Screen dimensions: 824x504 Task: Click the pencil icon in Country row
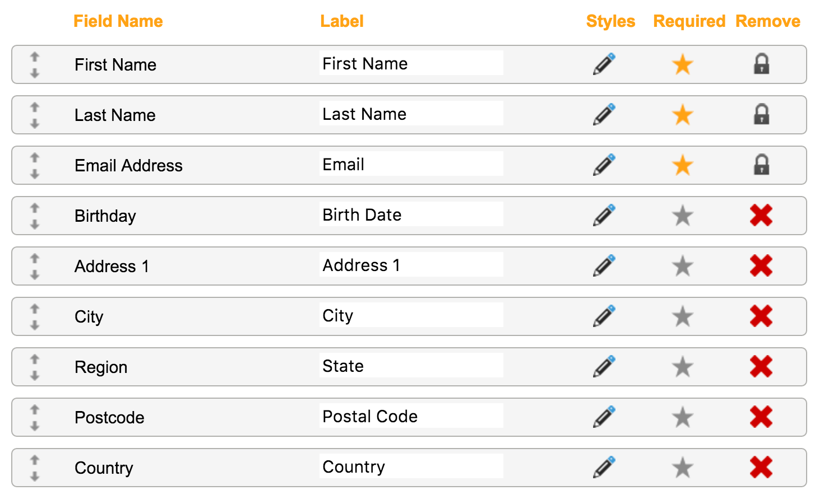[604, 467]
